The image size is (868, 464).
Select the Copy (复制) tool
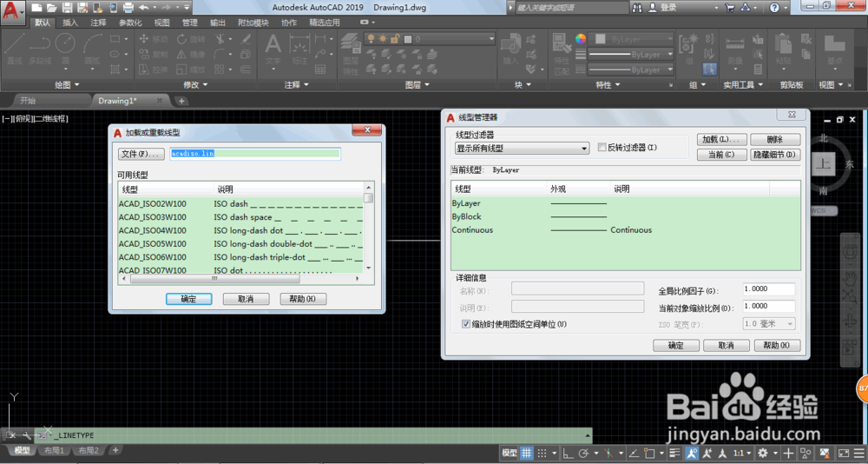click(x=154, y=55)
